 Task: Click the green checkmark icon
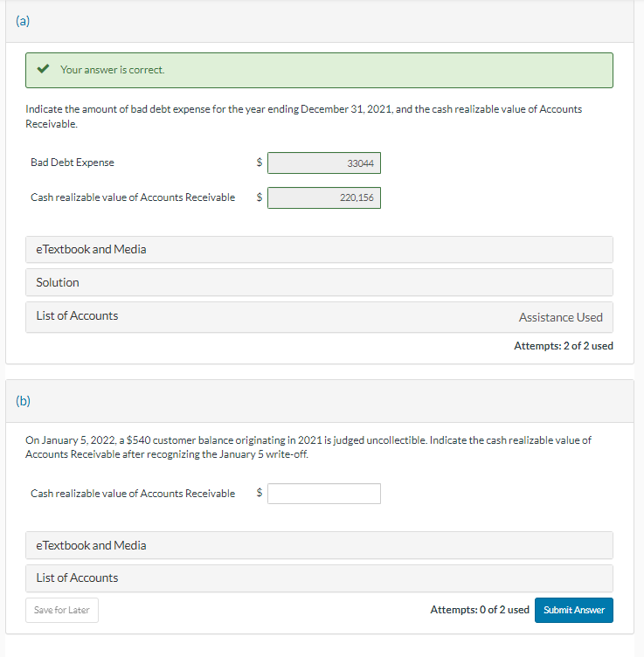(43, 70)
